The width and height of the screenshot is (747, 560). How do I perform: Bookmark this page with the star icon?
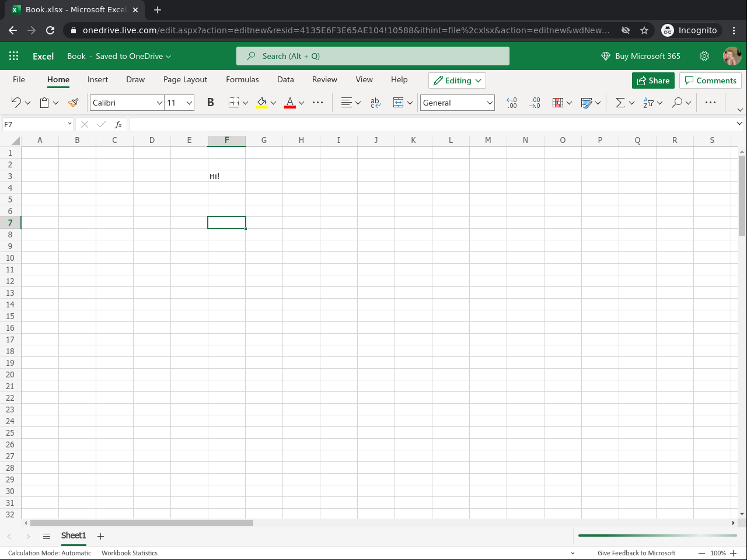point(644,30)
